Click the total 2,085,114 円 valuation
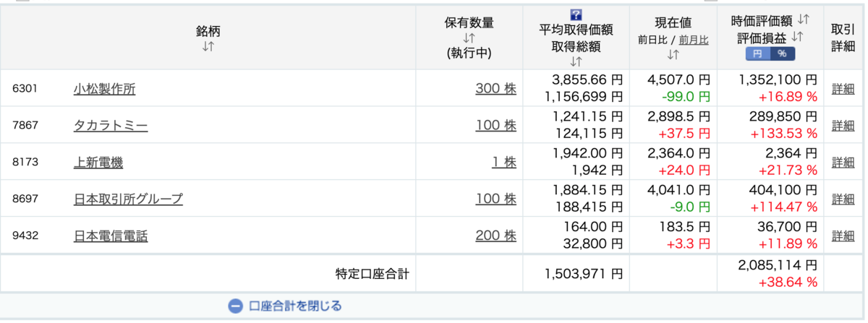868x323 pixels. tap(778, 265)
